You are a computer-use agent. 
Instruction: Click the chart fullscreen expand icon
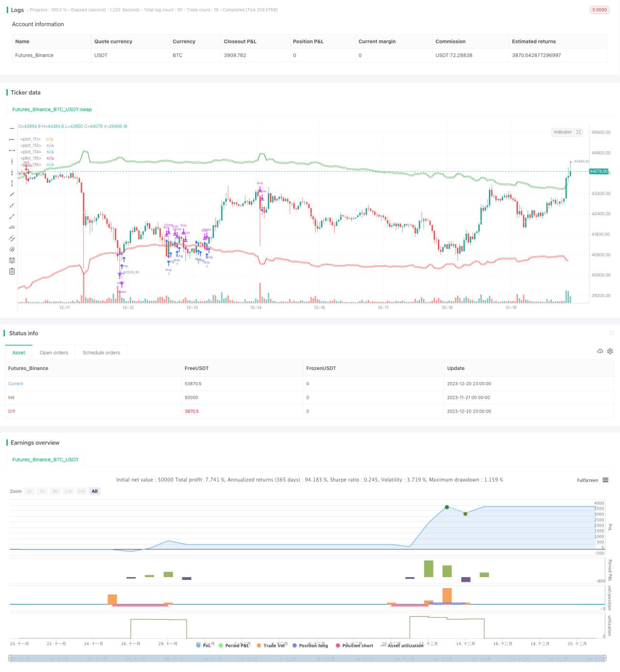tap(579, 132)
